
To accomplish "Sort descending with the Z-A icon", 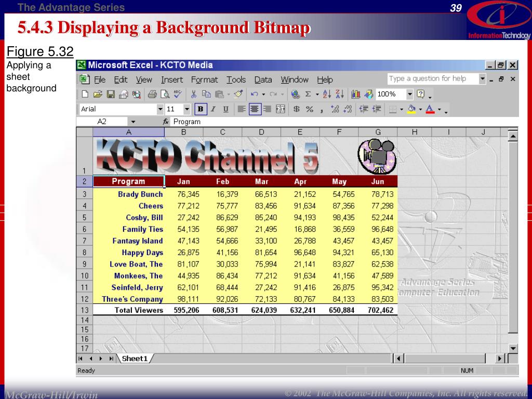I will pos(340,95).
